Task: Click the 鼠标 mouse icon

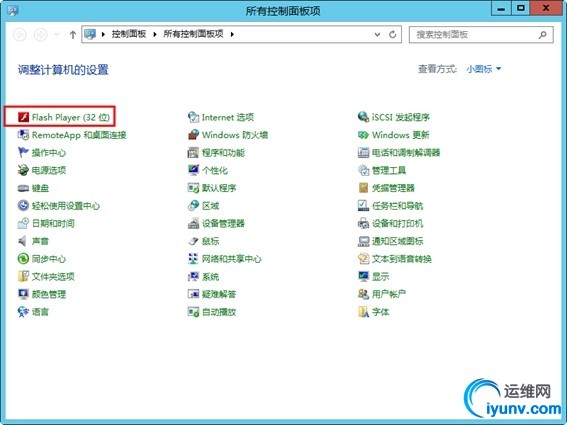Action: (193, 241)
